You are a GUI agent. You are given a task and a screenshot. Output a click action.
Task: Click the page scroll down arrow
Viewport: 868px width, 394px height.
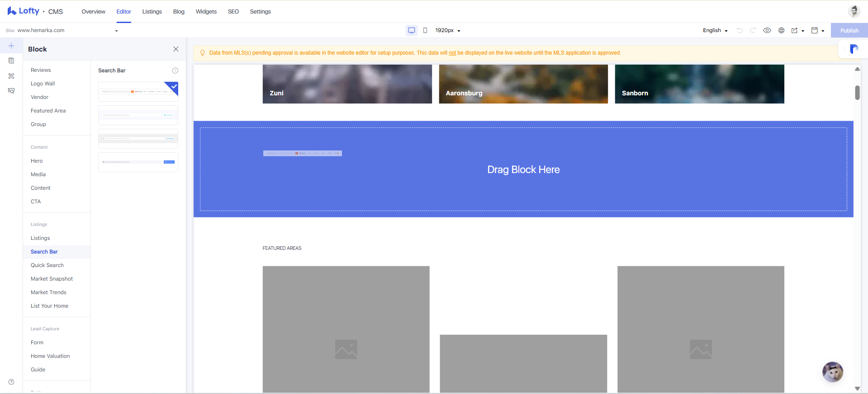pyautogui.click(x=857, y=389)
